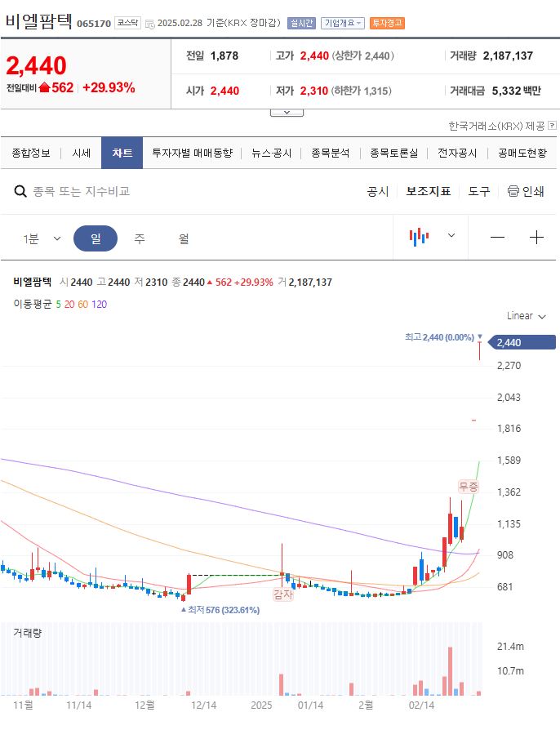Click the 인쇄 print button
Image resolution: width=560 pixels, height=730 pixels.
point(526,191)
